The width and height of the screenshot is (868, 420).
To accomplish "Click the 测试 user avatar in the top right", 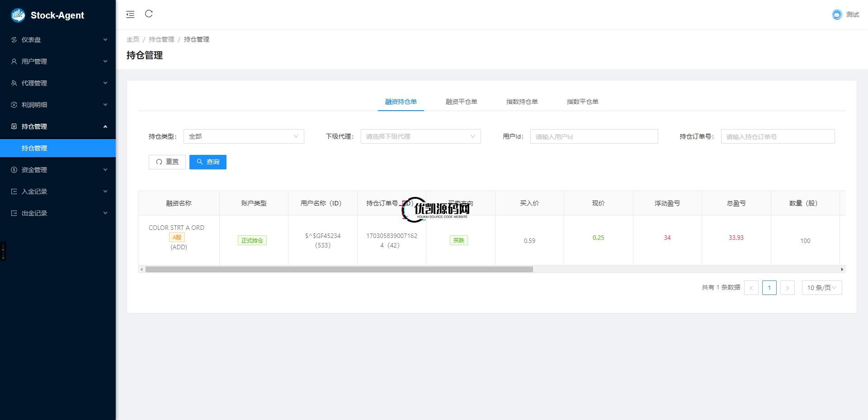I will click(x=837, y=14).
